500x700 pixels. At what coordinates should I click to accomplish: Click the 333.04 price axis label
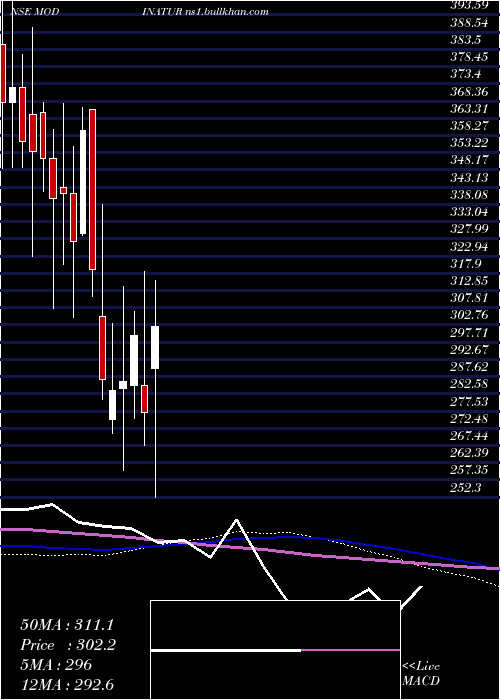click(x=470, y=212)
